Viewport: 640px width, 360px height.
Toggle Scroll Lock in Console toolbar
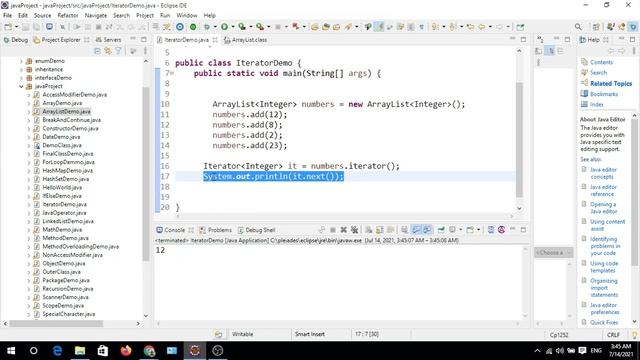click(x=380, y=230)
